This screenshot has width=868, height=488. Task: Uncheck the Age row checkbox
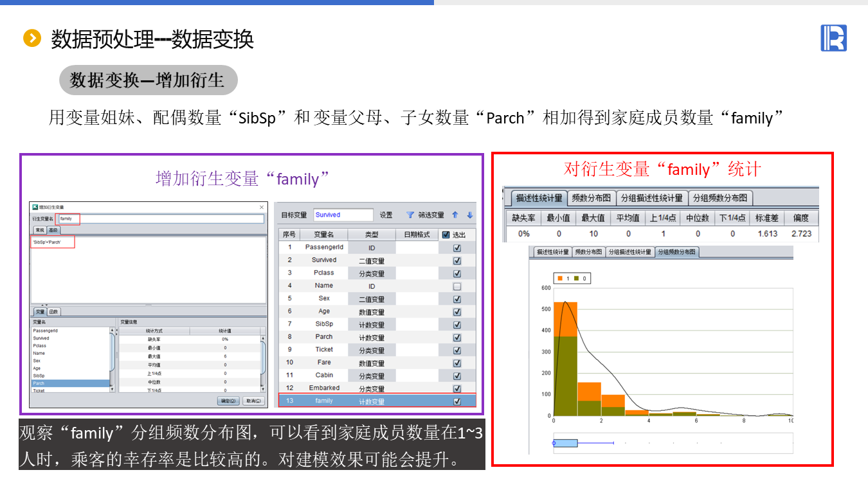pos(457,312)
